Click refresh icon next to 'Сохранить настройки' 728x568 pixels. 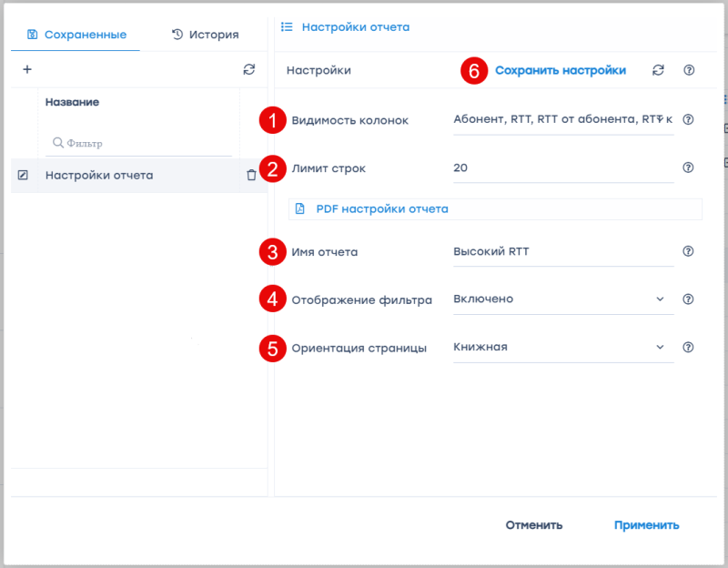coord(658,70)
